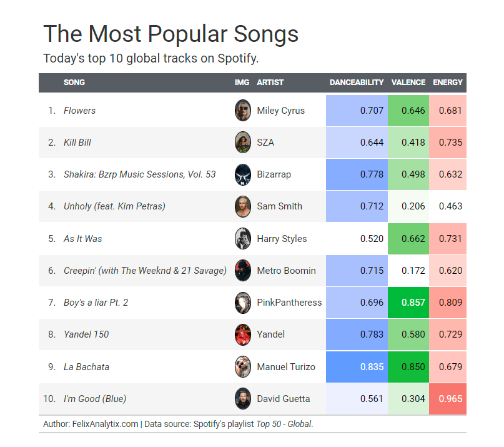Click the ENERGY column header

448,83
